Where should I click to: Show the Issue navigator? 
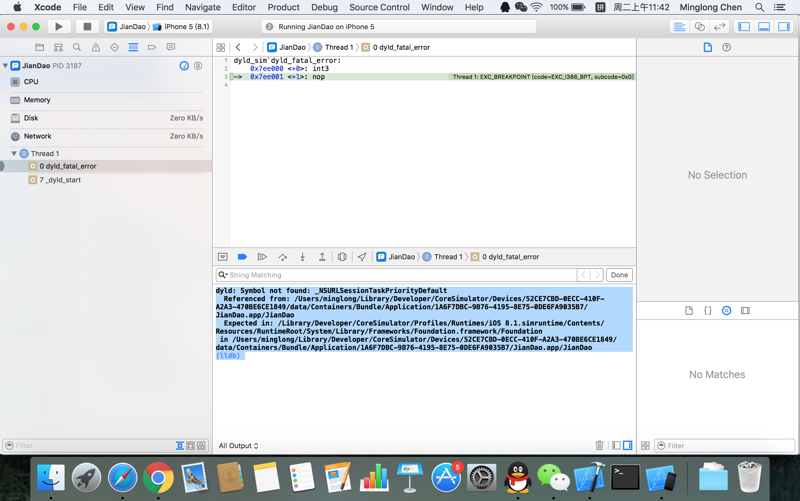click(96, 47)
